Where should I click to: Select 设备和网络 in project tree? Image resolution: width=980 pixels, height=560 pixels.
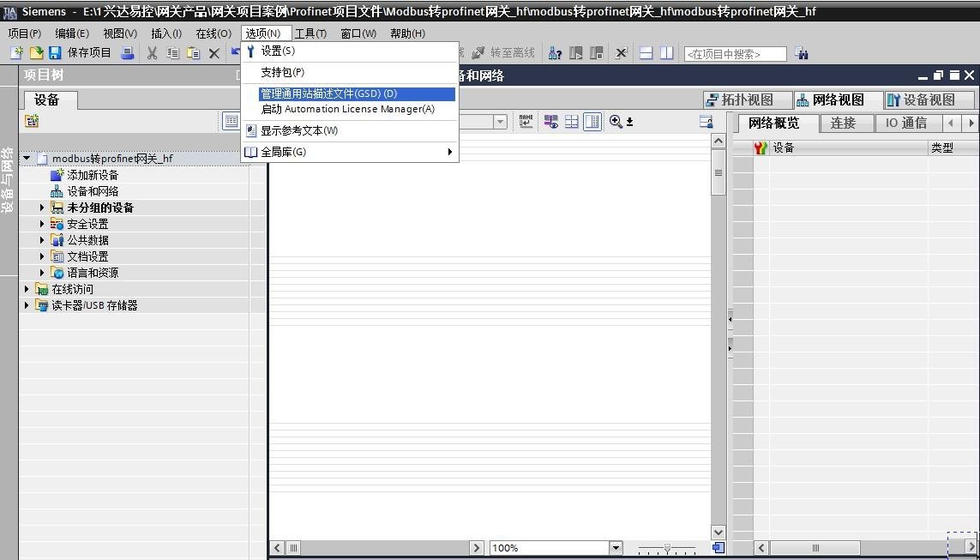tap(93, 192)
